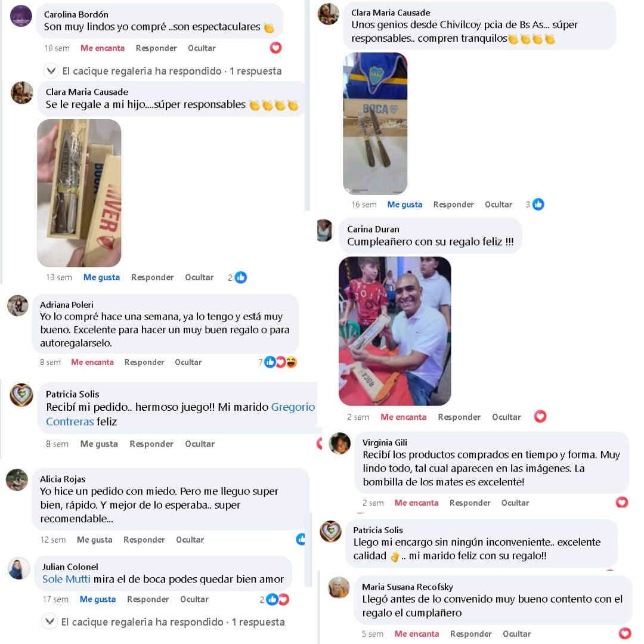Click reactions icons on Julian Colonel's comment
Viewport: 644px width, 644px height.
(278, 600)
